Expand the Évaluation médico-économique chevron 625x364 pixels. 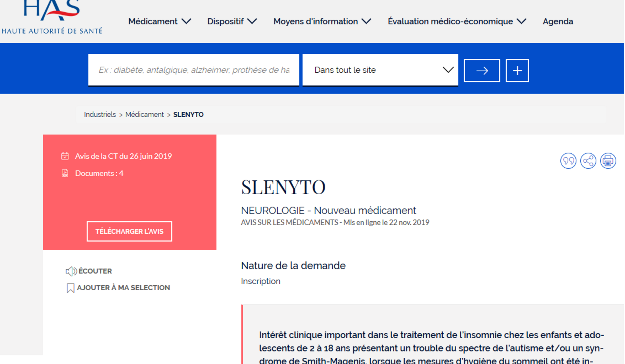point(521,21)
